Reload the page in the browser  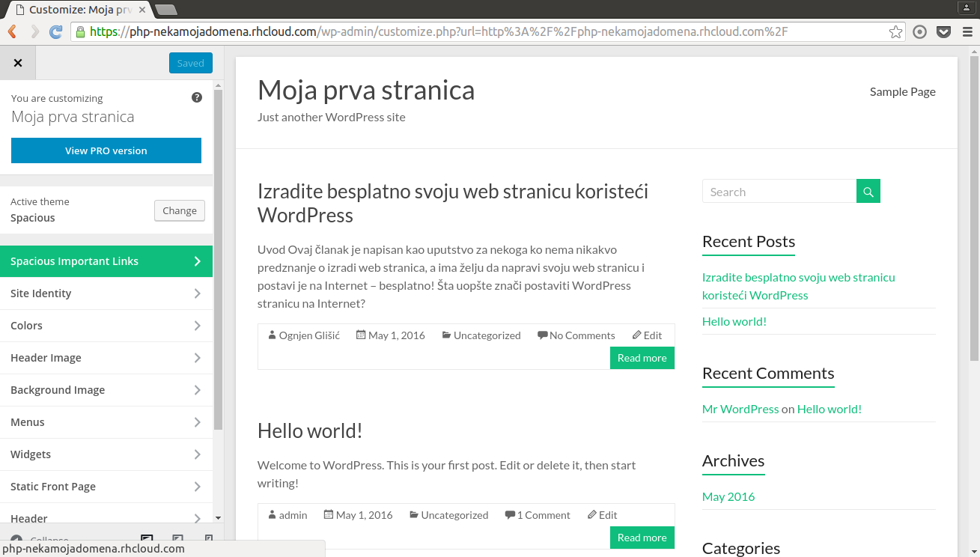pyautogui.click(x=55, y=32)
